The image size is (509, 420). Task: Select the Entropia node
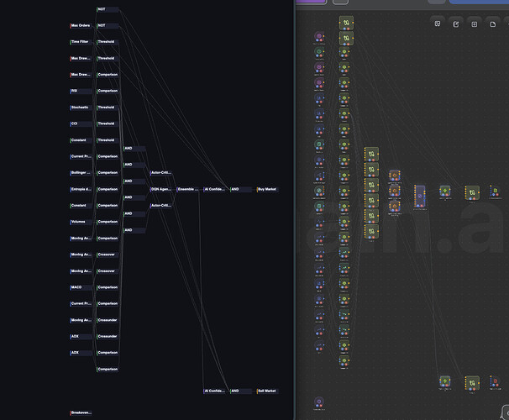pos(81,189)
